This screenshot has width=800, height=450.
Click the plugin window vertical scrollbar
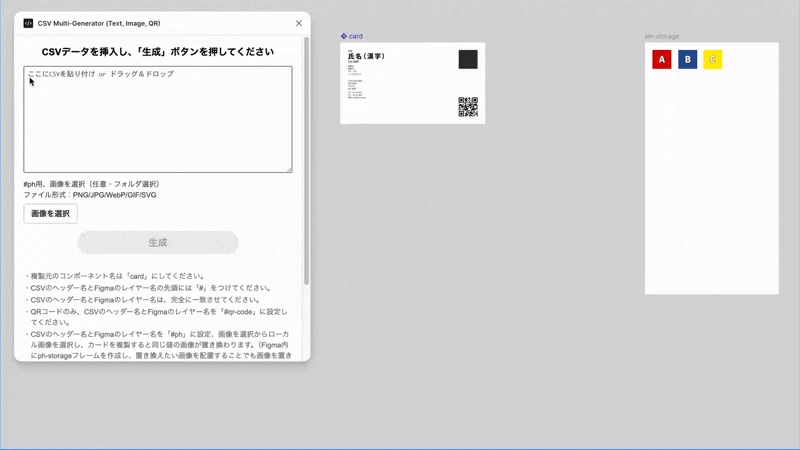click(x=307, y=161)
